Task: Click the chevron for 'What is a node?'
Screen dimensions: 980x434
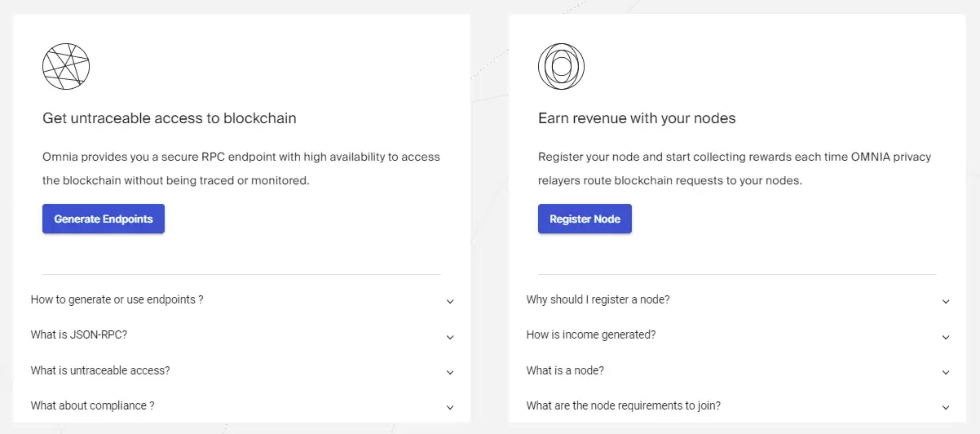Action: click(x=946, y=372)
